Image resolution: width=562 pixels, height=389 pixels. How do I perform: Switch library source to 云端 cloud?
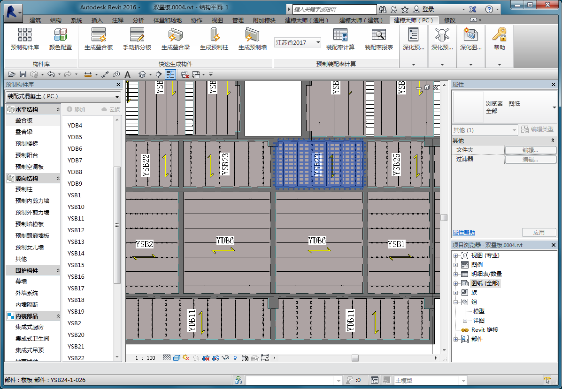click(x=111, y=109)
